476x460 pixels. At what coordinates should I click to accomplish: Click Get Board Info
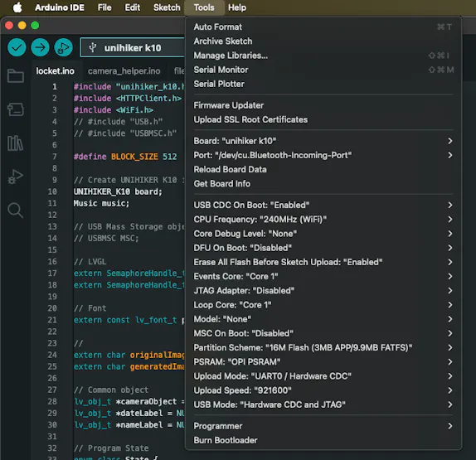pyautogui.click(x=323, y=183)
